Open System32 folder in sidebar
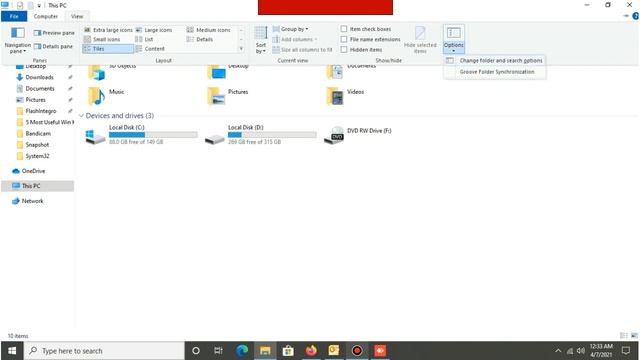Screen dimensions: 640x360 tap(37, 156)
